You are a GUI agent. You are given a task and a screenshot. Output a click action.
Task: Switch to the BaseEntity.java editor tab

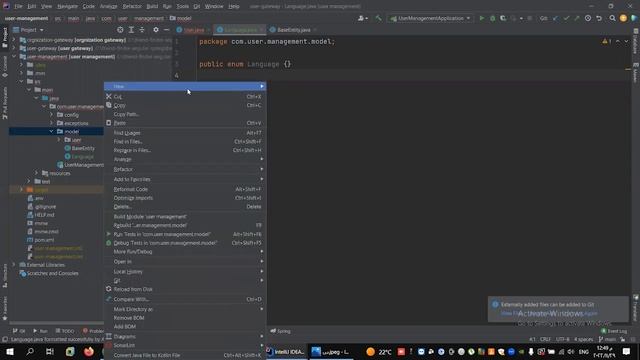[x=293, y=30]
